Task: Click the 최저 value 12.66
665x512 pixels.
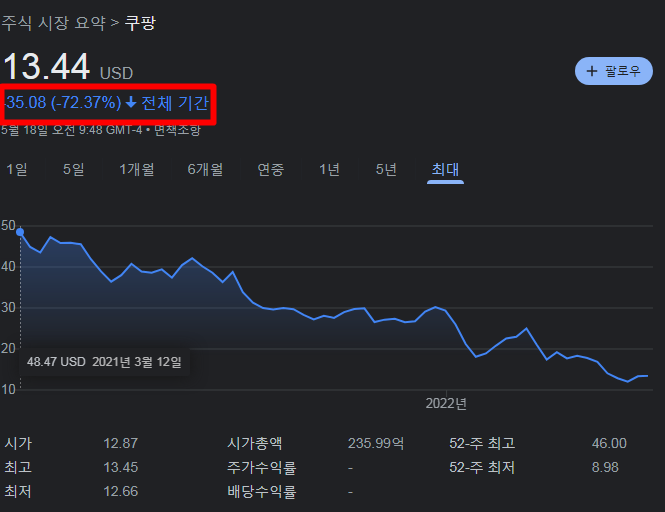Action: (121, 492)
